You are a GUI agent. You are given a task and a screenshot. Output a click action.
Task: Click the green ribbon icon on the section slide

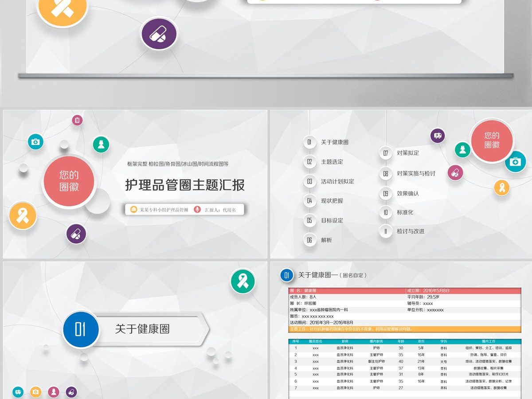243,281
